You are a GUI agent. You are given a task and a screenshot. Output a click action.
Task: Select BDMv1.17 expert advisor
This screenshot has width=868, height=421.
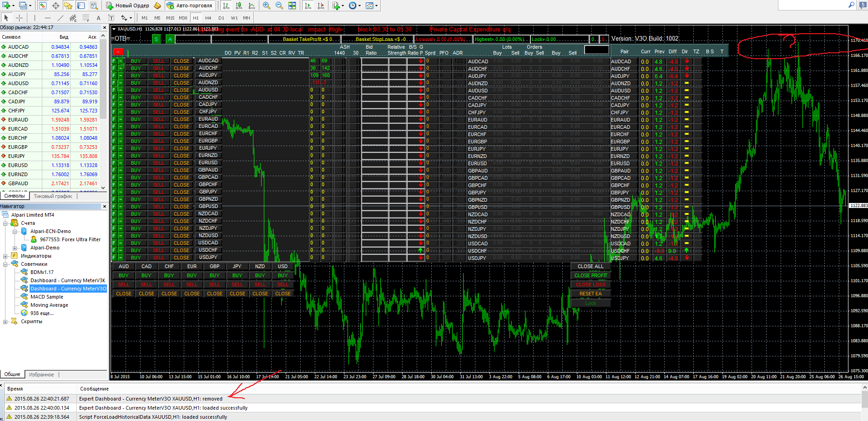tap(42, 272)
